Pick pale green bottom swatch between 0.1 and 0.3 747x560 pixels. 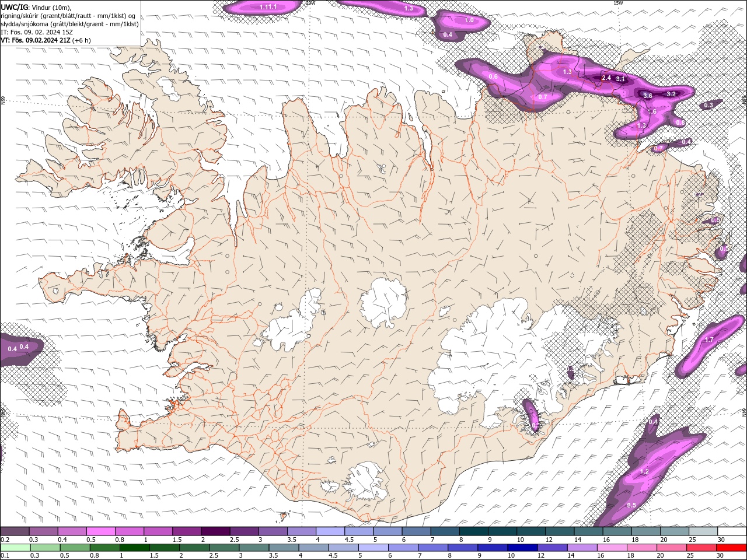tap(15, 548)
